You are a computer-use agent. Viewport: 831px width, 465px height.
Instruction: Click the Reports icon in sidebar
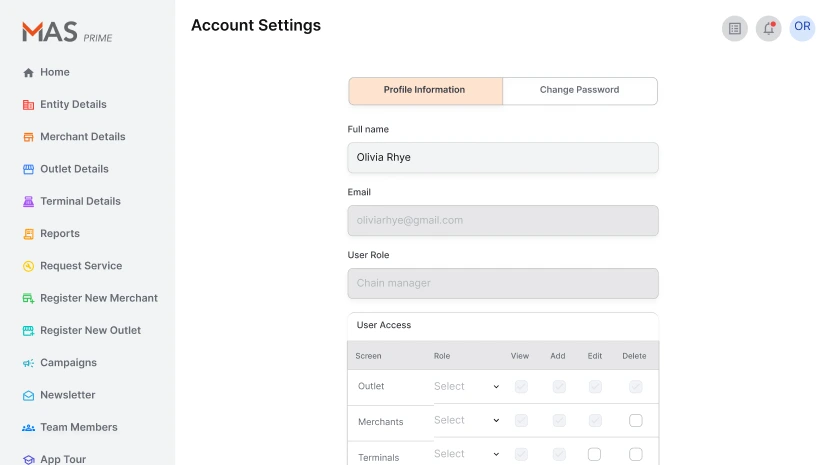tap(28, 234)
